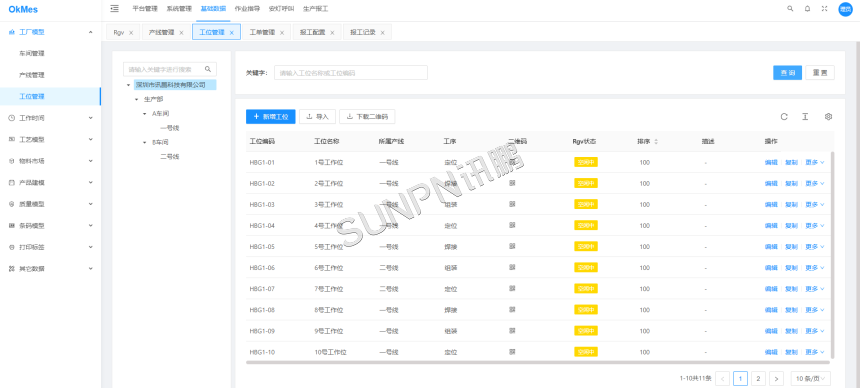Click QR code icon in H8G1-10 row
Screen dimensions: 860x388
click(512, 352)
